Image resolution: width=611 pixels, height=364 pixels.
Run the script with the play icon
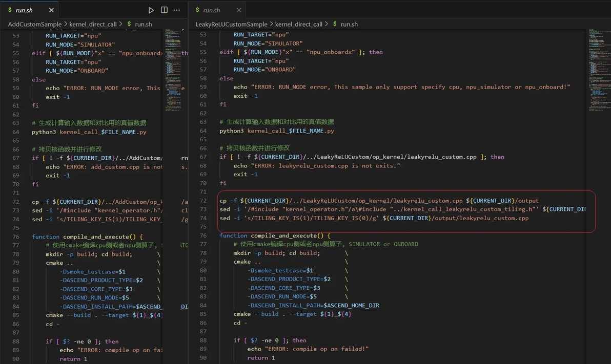tap(151, 10)
